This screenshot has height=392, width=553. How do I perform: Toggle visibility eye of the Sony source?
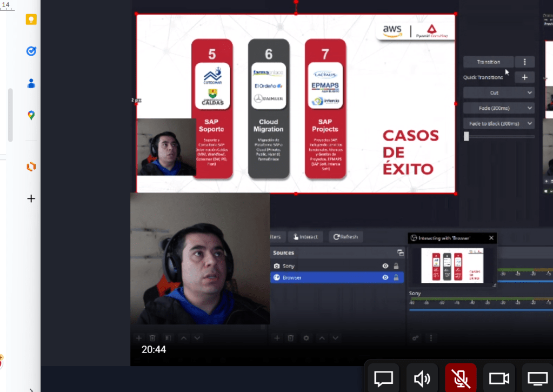pyautogui.click(x=385, y=266)
